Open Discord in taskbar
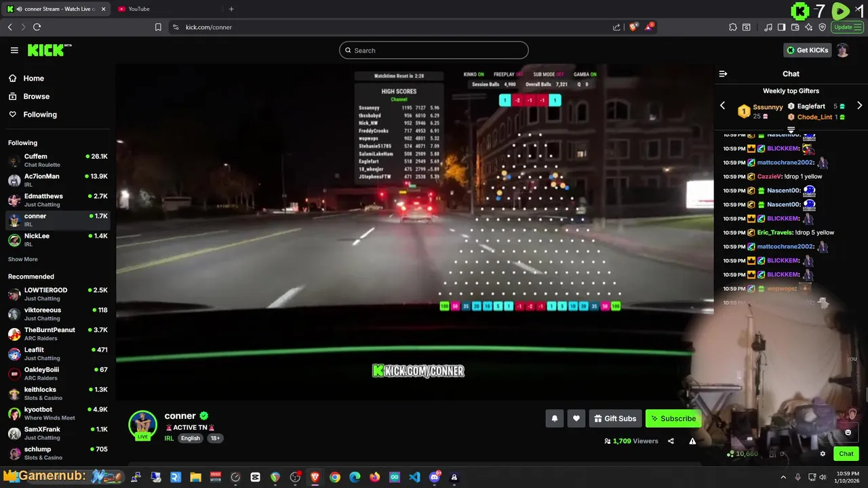Image resolution: width=868 pixels, height=488 pixels. (435, 477)
